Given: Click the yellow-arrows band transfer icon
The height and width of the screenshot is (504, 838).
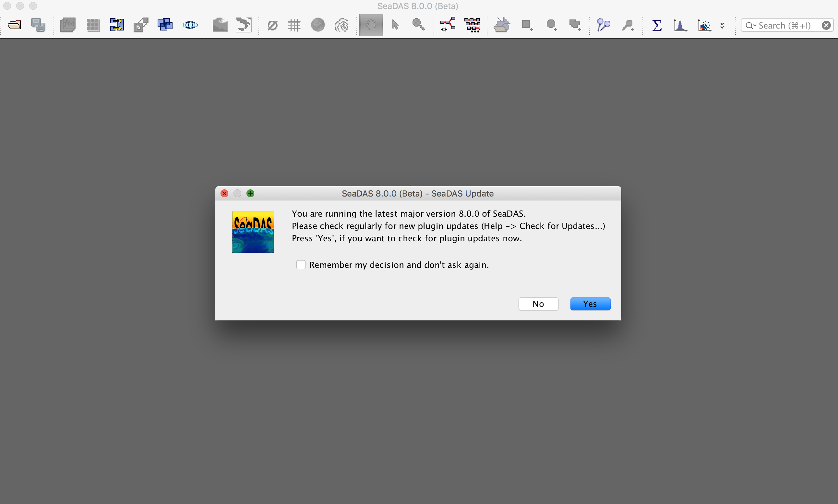Looking at the screenshot, I should coord(117,25).
